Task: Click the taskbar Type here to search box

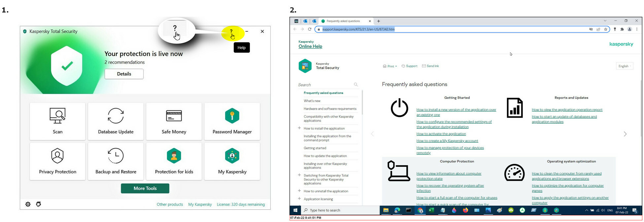Action: 340,210
